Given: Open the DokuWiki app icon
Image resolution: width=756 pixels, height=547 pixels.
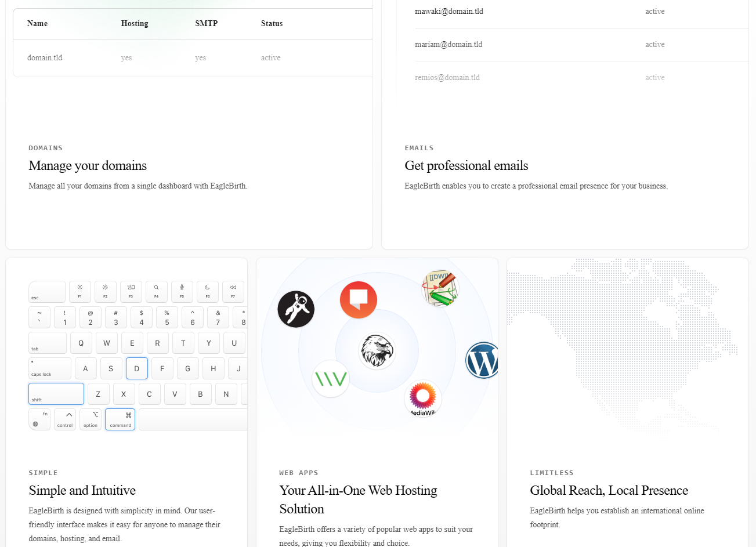Looking at the screenshot, I should click(440, 288).
